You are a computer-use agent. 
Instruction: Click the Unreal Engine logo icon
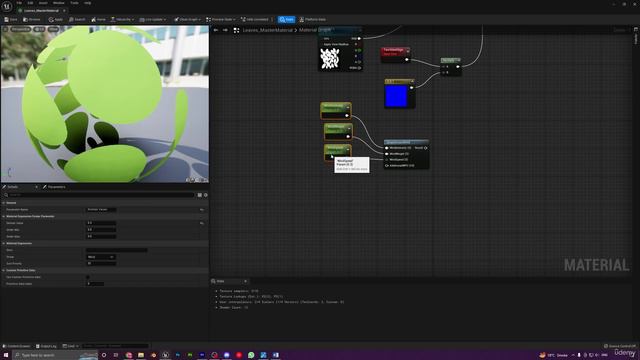coord(7,6)
